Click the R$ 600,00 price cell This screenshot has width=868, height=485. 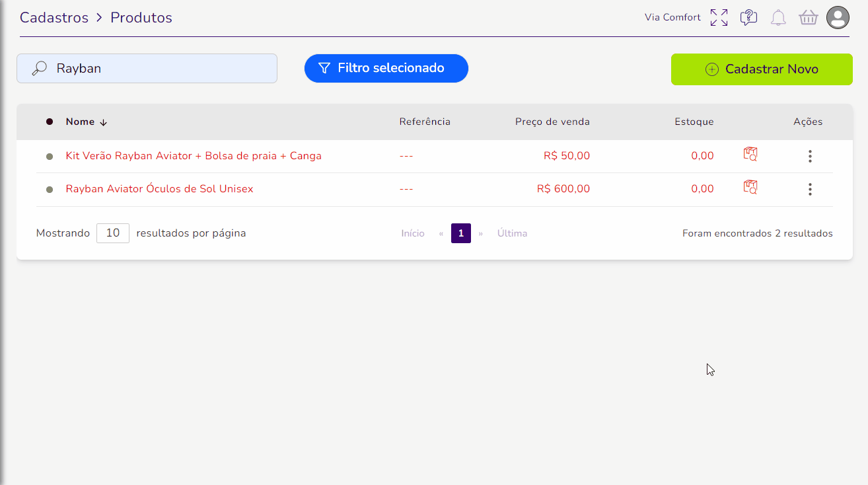[x=563, y=189]
